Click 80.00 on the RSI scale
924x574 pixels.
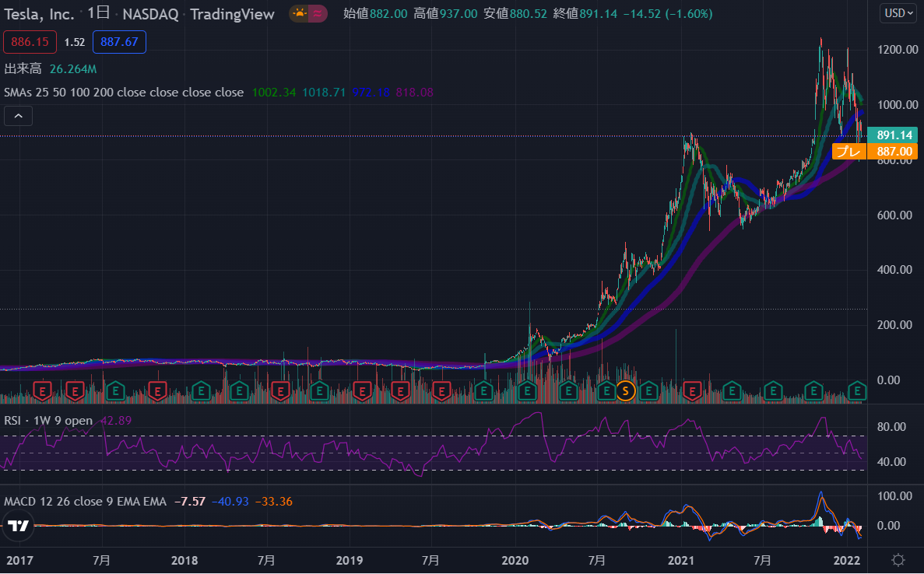tap(891, 427)
